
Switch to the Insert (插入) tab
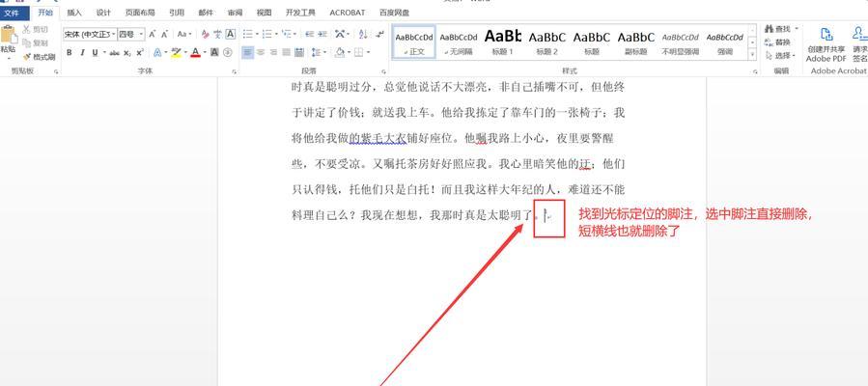(x=74, y=13)
